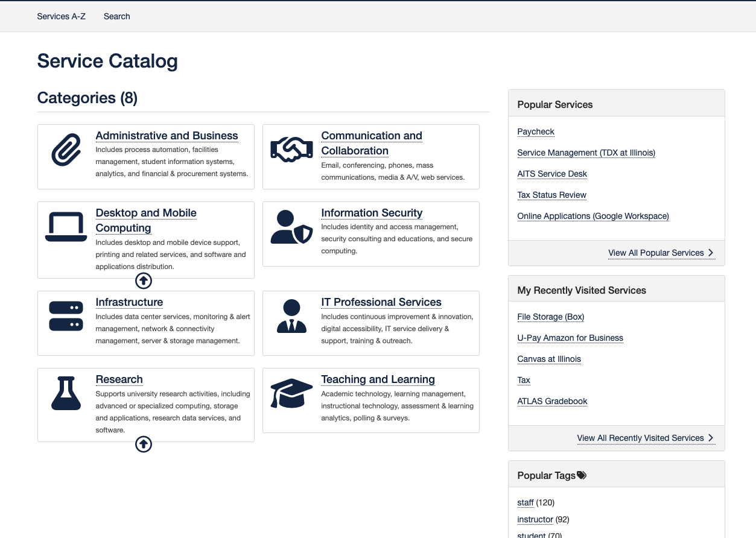Collapse the Desktop and Mobile Computing up-arrow
The width and height of the screenshot is (756, 538).
[144, 280]
